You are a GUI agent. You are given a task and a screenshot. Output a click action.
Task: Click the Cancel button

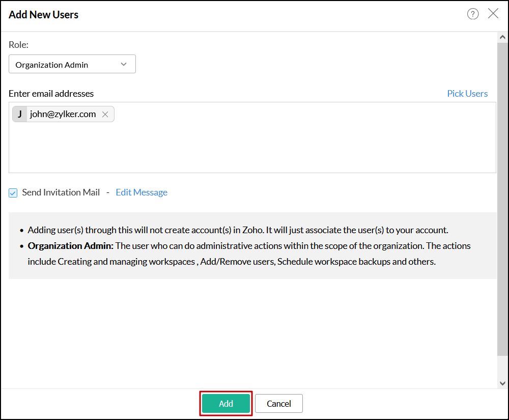tap(279, 404)
